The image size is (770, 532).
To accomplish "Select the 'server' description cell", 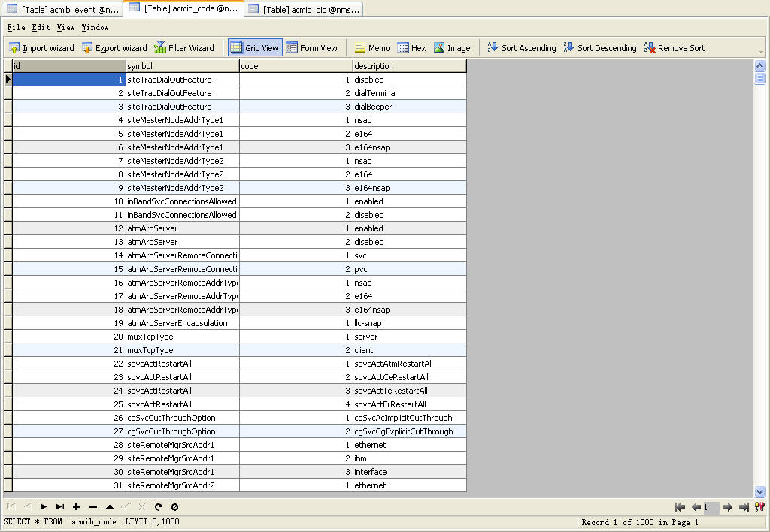I will point(410,337).
